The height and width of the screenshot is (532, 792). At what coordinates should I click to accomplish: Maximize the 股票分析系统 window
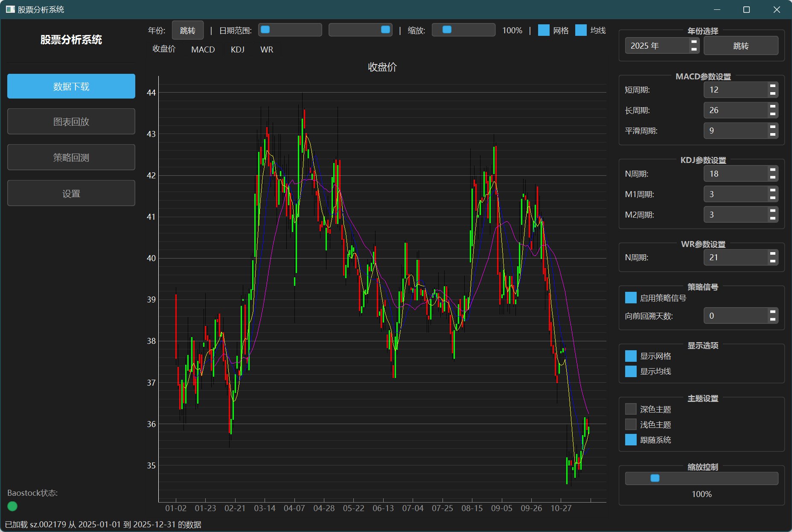[746, 9]
